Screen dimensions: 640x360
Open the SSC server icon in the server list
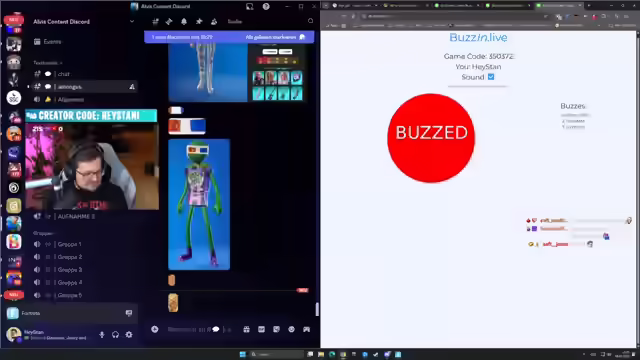tap(13, 98)
